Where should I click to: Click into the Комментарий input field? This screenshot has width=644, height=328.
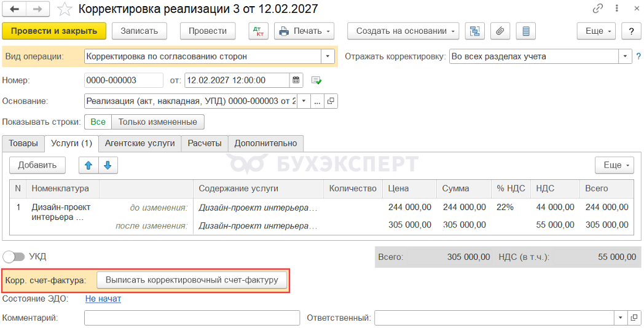[x=192, y=318]
